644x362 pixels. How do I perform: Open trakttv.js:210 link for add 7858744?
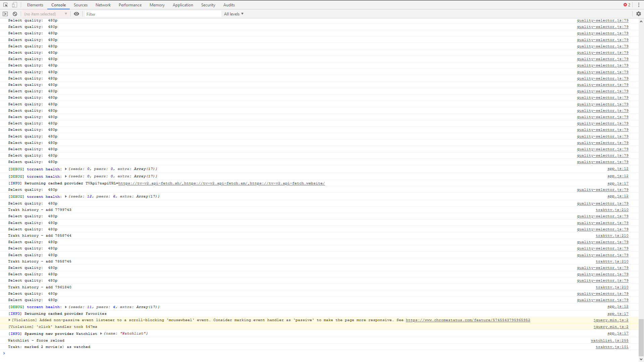pyautogui.click(x=612, y=236)
